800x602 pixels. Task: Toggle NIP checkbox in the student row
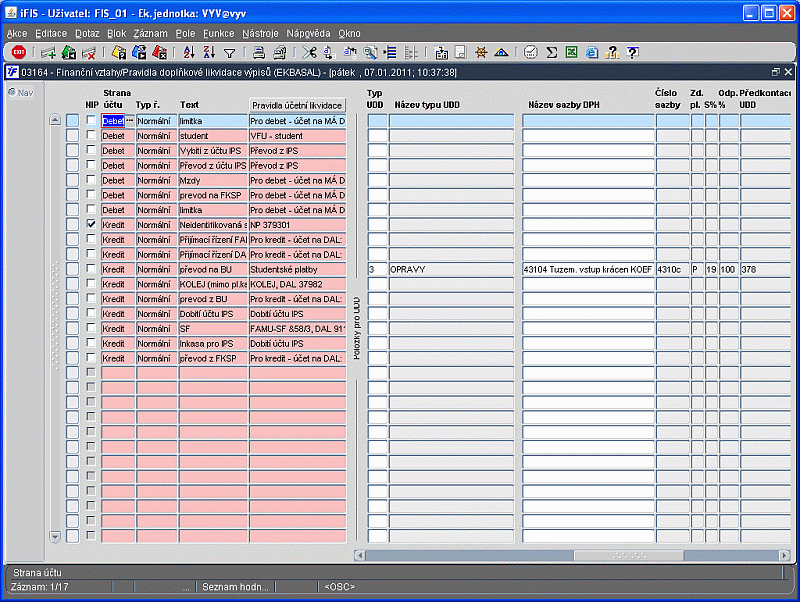(91, 135)
